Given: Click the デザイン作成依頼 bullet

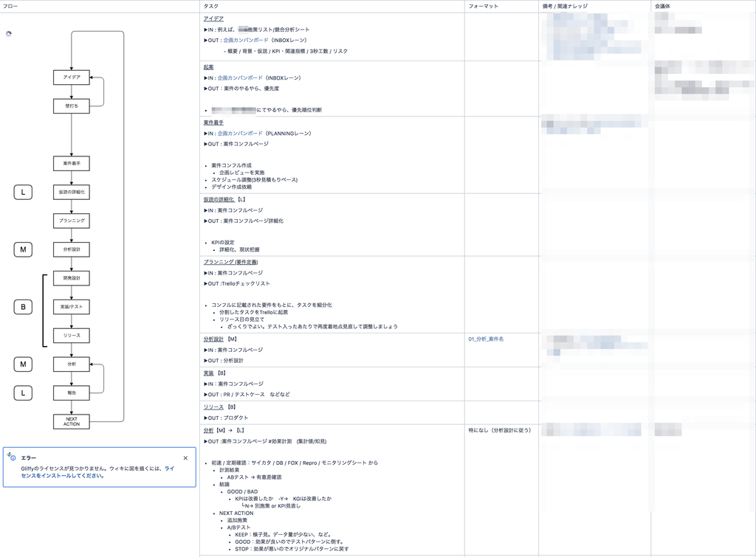Looking at the screenshot, I should (x=231, y=187).
